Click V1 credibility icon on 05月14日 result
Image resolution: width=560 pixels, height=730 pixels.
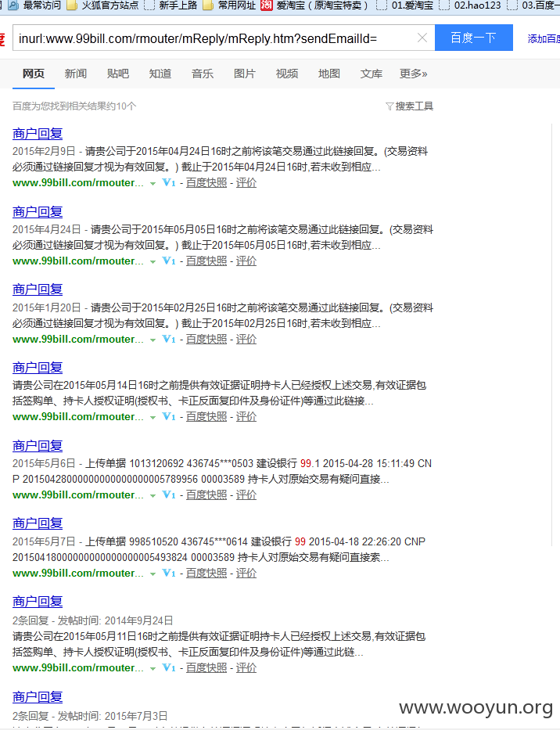coord(168,417)
